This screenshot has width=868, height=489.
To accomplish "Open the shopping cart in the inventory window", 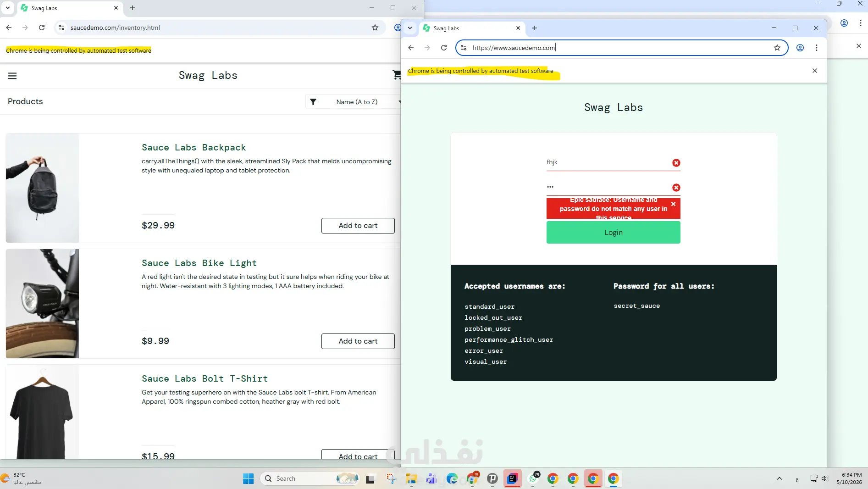I will coord(397,75).
